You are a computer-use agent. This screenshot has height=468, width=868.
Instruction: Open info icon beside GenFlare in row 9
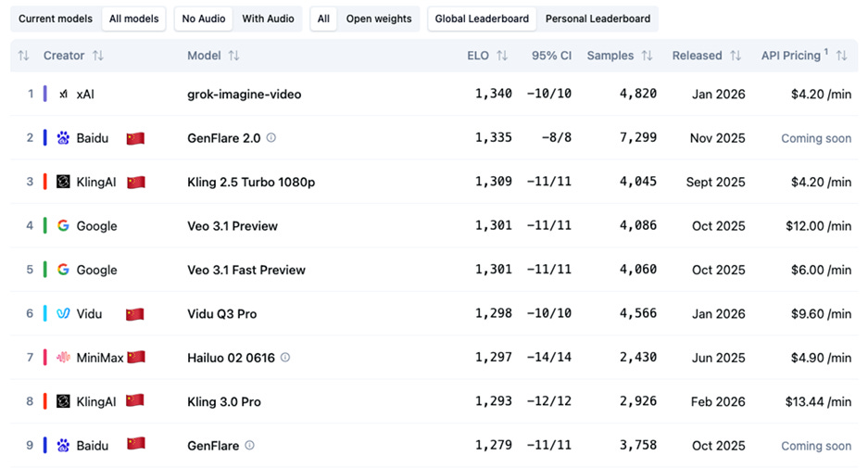(x=250, y=445)
